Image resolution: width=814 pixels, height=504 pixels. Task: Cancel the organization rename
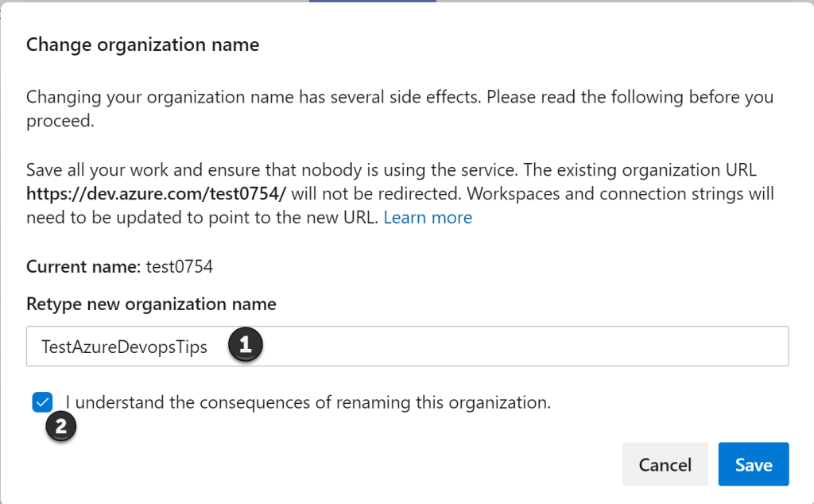665,464
